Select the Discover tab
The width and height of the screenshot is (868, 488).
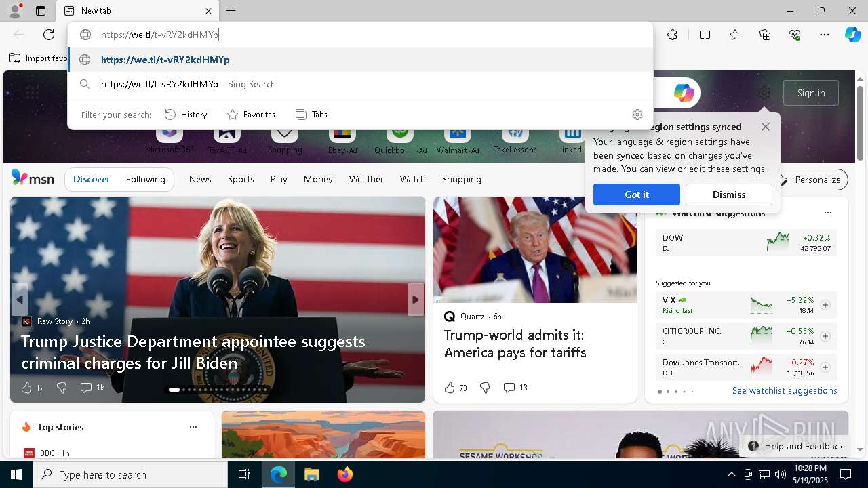click(92, 179)
